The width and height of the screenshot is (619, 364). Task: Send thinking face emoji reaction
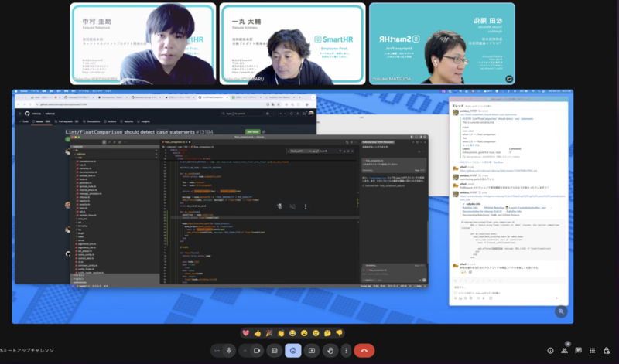pyautogui.click(x=327, y=333)
